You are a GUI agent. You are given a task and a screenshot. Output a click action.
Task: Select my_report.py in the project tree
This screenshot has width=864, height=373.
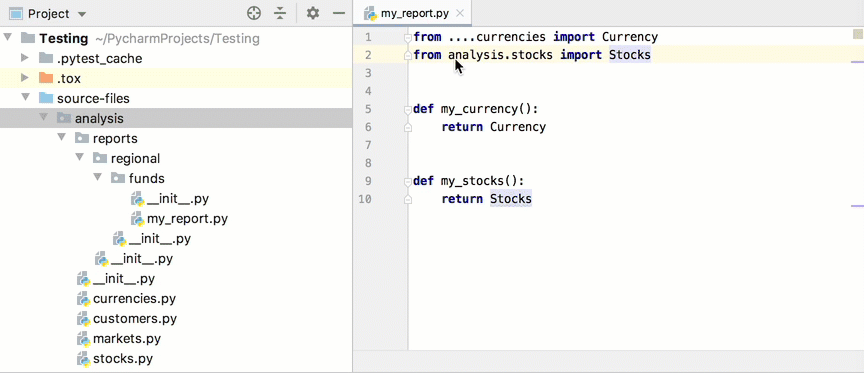[187, 219]
